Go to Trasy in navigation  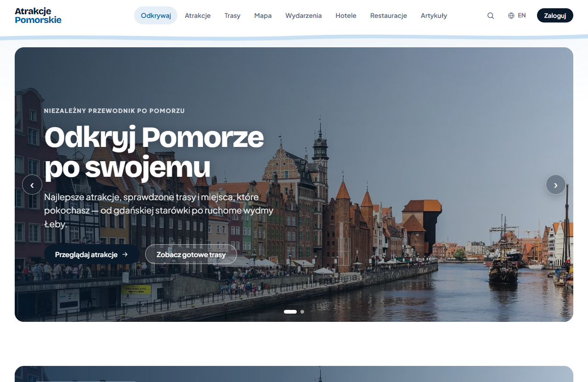232,15
